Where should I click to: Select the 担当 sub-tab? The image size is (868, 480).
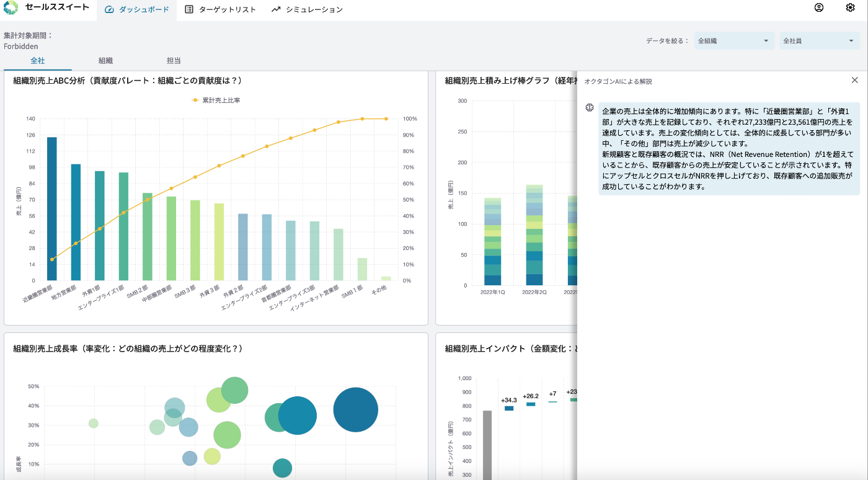(x=174, y=61)
